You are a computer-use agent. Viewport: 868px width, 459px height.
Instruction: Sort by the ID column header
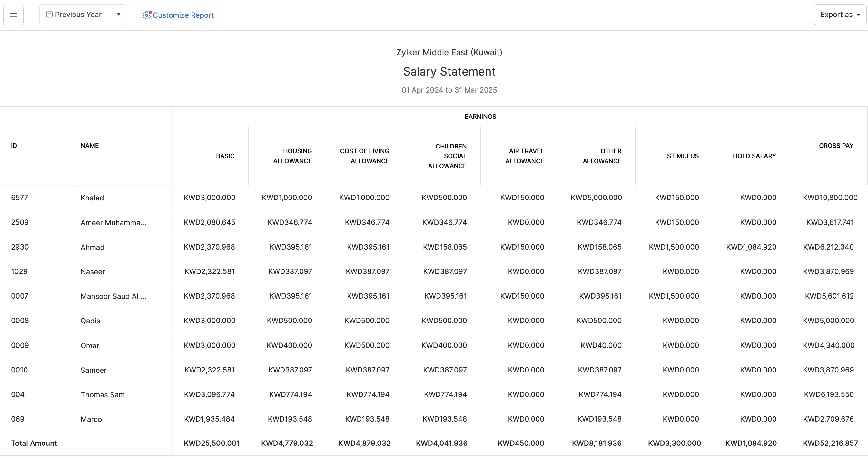[14, 146]
